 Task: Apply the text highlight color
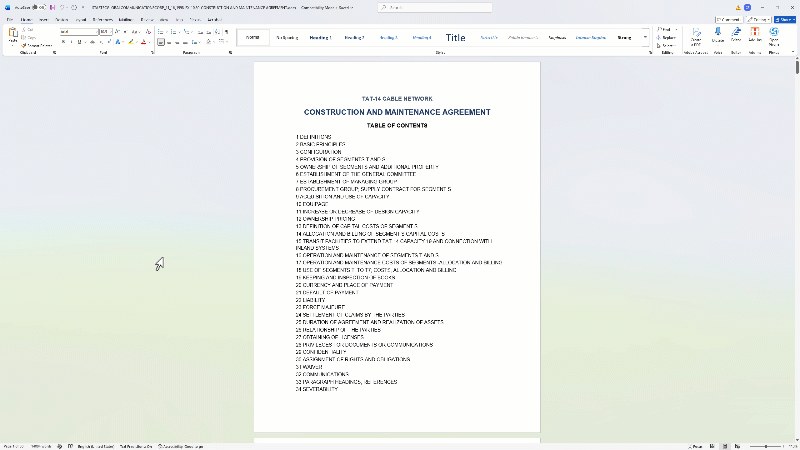coord(131,42)
